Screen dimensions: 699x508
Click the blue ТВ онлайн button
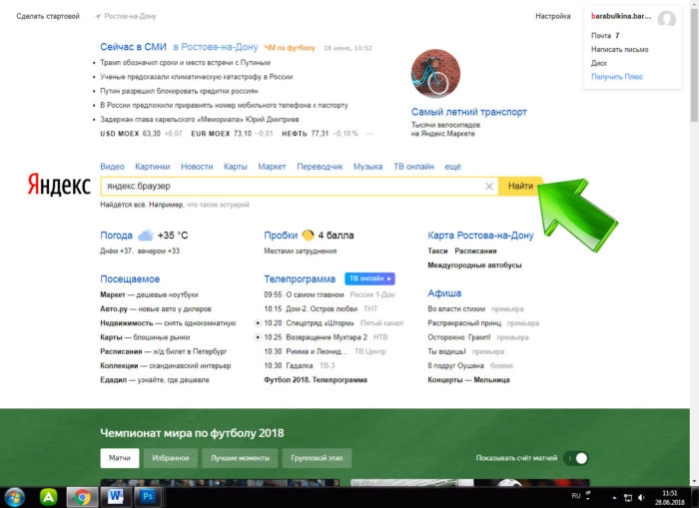coord(370,279)
